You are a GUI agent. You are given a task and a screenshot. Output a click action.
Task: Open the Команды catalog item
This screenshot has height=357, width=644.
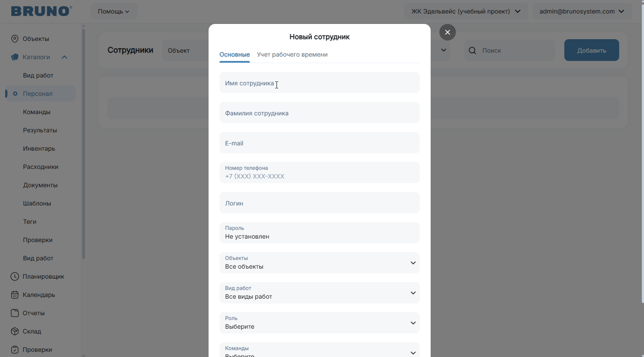pos(37,112)
